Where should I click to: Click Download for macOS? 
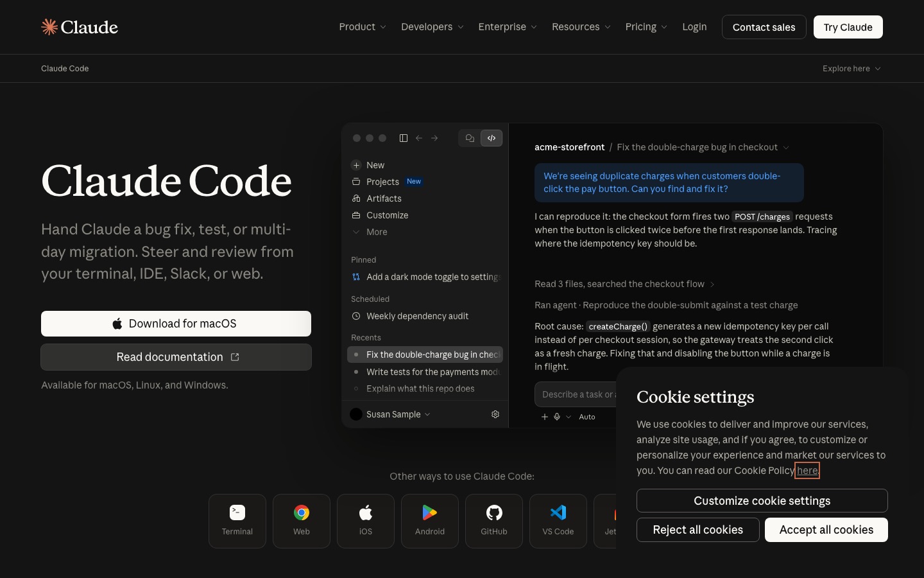[x=176, y=324]
